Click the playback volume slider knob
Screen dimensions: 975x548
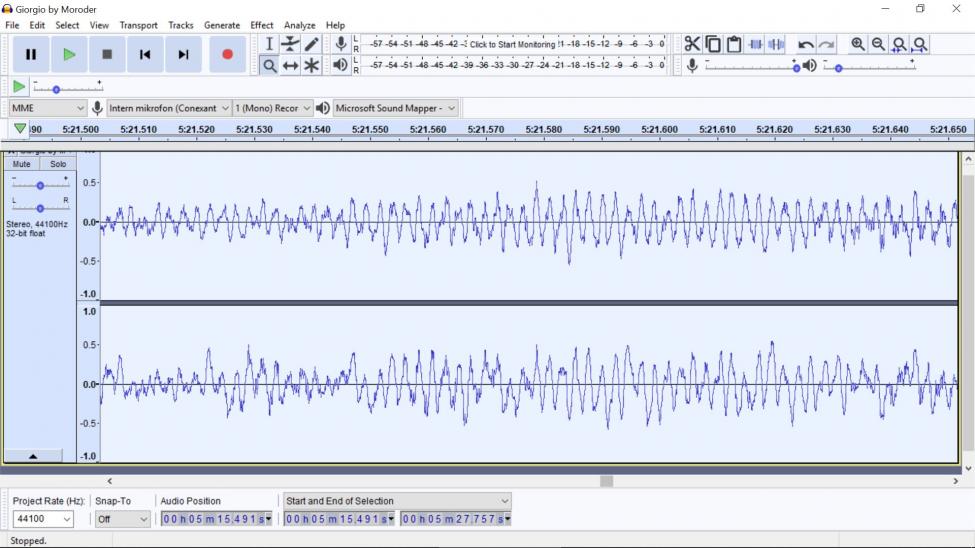coord(838,68)
